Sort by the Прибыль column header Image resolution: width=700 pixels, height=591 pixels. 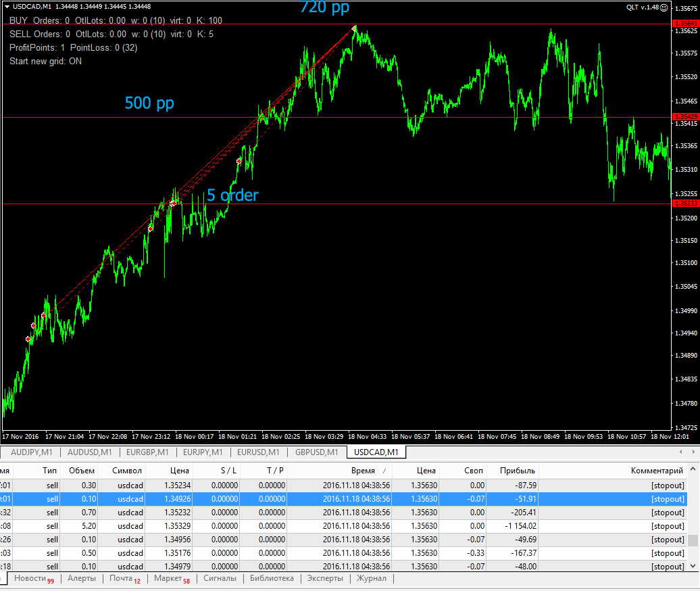tap(513, 471)
